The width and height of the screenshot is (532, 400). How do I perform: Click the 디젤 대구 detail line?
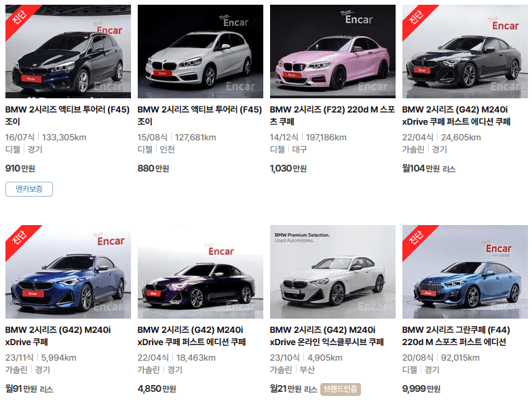pos(288,149)
